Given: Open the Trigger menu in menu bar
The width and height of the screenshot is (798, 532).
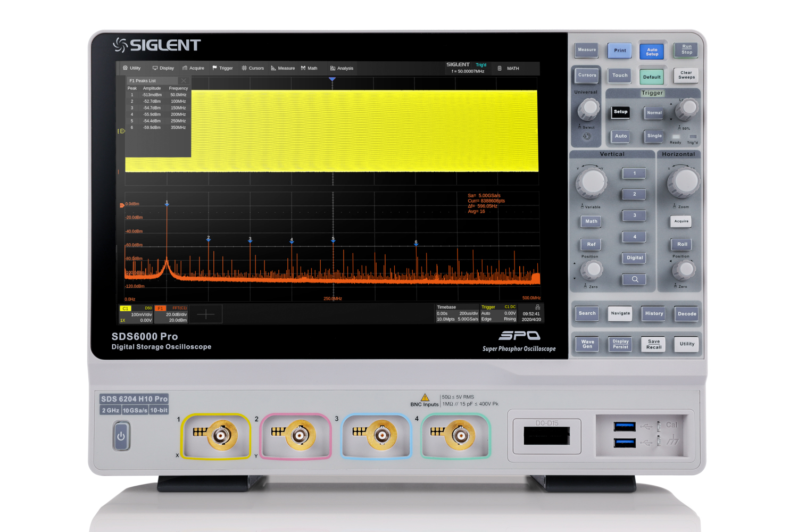Looking at the screenshot, I should (222, 68).
